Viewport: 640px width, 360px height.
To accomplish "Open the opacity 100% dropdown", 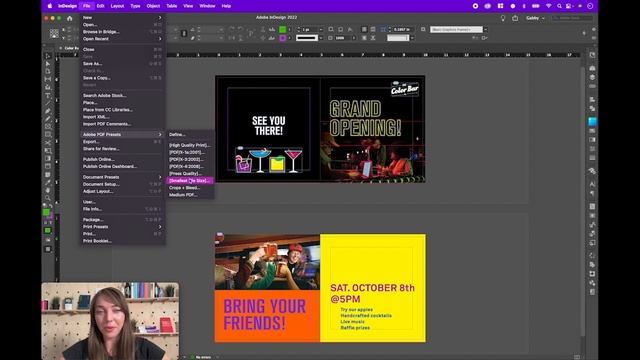I will coord(353,38).
